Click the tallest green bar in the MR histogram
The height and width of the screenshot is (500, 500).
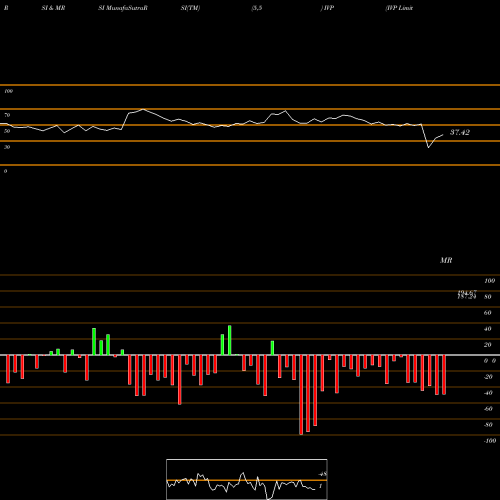[230, 340]
